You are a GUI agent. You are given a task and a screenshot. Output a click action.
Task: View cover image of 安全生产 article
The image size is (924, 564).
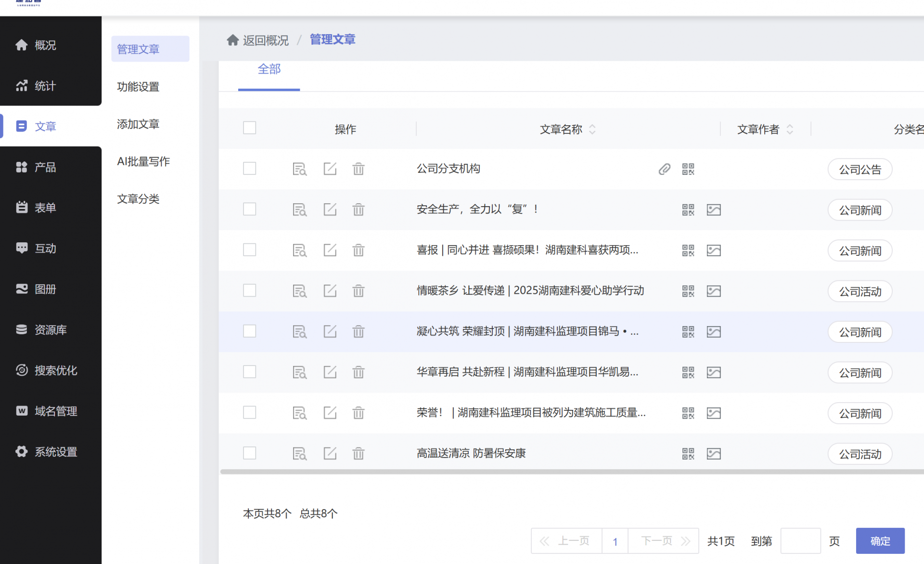coord(714,210)
